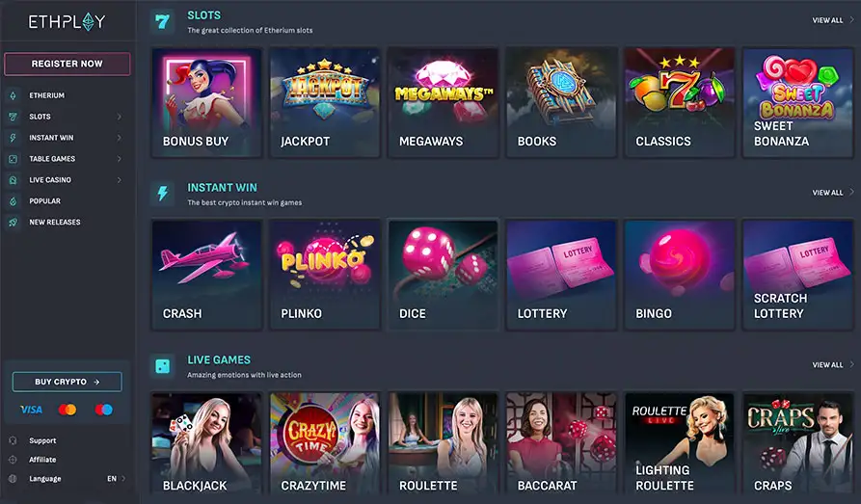Click the Affiliate icon in sidebar
This screenshot has width=861, height=504.
tap(13, 460)
